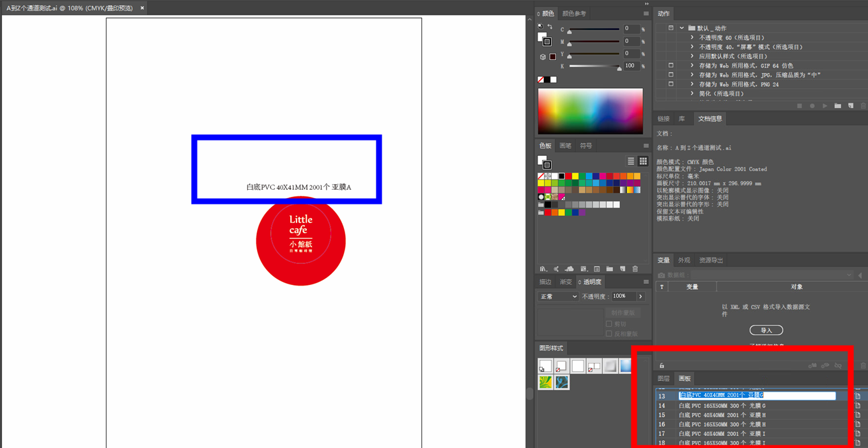
Task: Open the 资源导出 tab
Action: coord(711,261)
